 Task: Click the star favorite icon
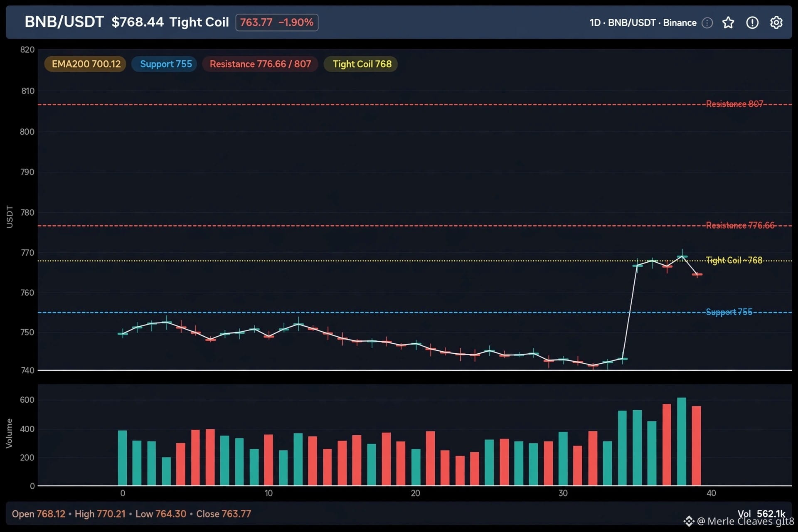point(728,22)
